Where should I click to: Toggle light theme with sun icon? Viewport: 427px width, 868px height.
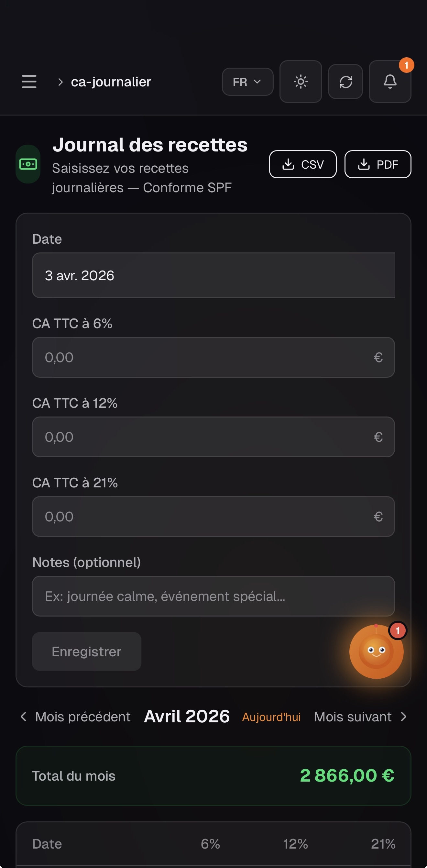point(301,82)
